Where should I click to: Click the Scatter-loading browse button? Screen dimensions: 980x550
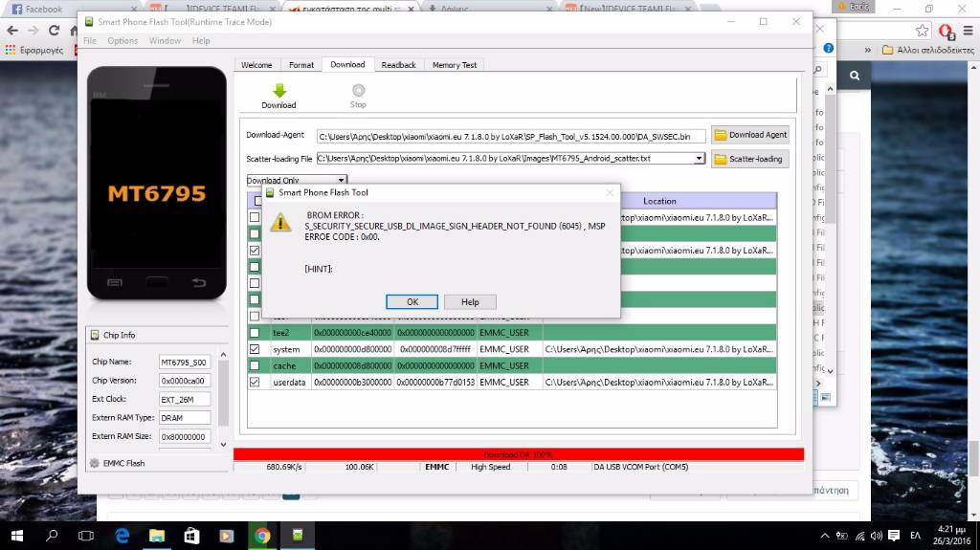coord(750,159)
